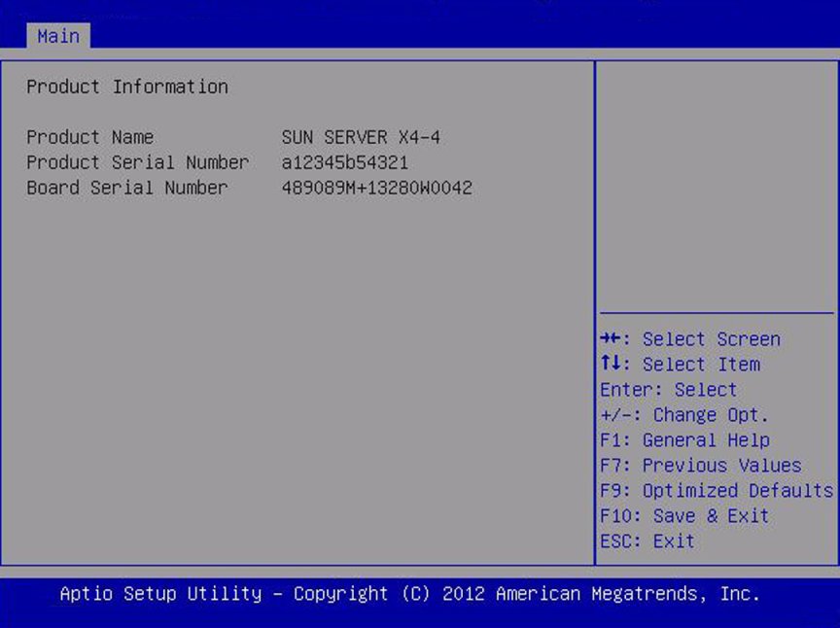Click the Enter: Select hint

[668, 390]
